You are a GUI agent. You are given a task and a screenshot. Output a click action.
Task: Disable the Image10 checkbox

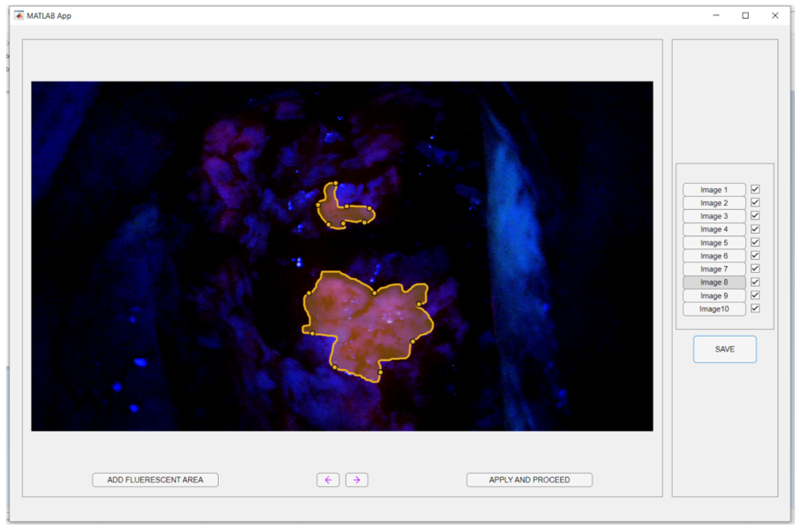pyautogui.click(x=755, y=308)
